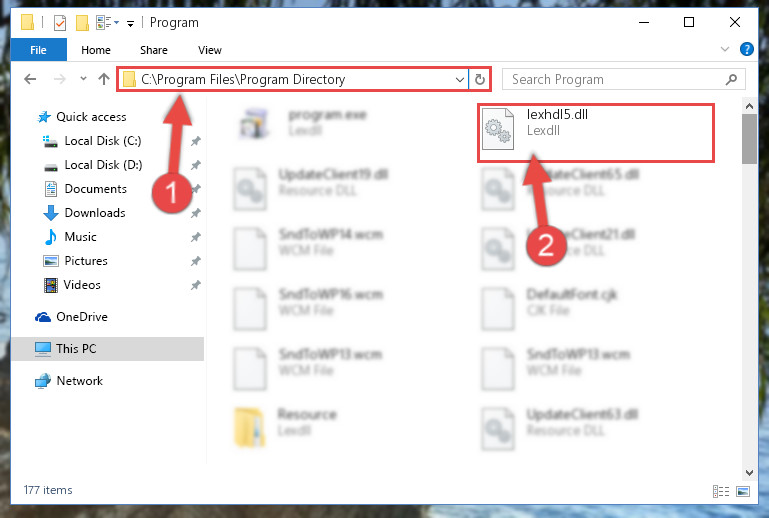Open OneDrive in the navigation pane
769x518 pixels.
point(81,317)
